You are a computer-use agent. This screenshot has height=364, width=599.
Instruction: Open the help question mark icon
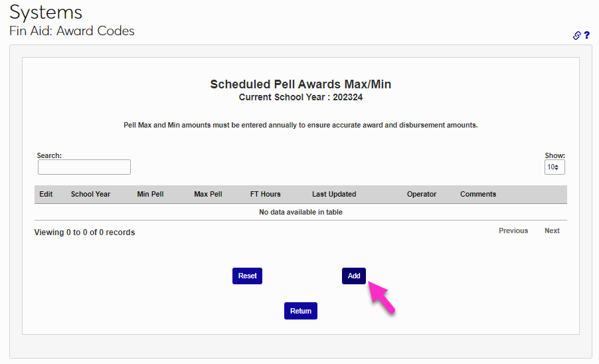pos(587,36)
